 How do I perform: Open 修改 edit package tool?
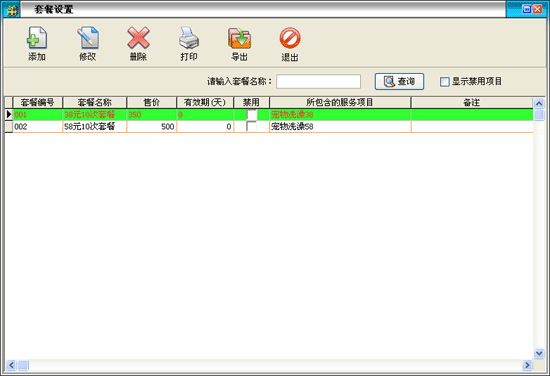click(x=88, y=38)
